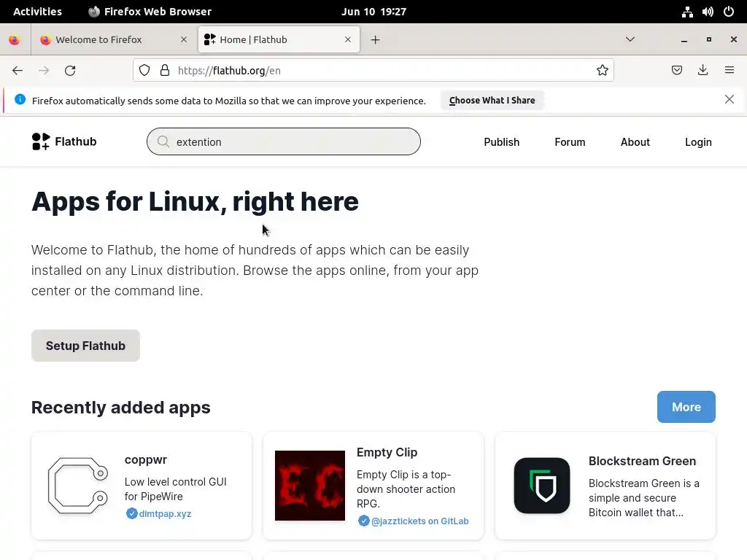
Task: Click the forward navigation arrow
Action: [44, 71]
